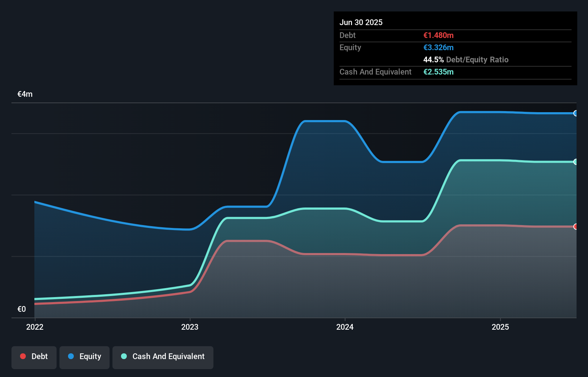Open the Debt/Equity Ratio detail row
588x377 pixels.
[466, 60]
